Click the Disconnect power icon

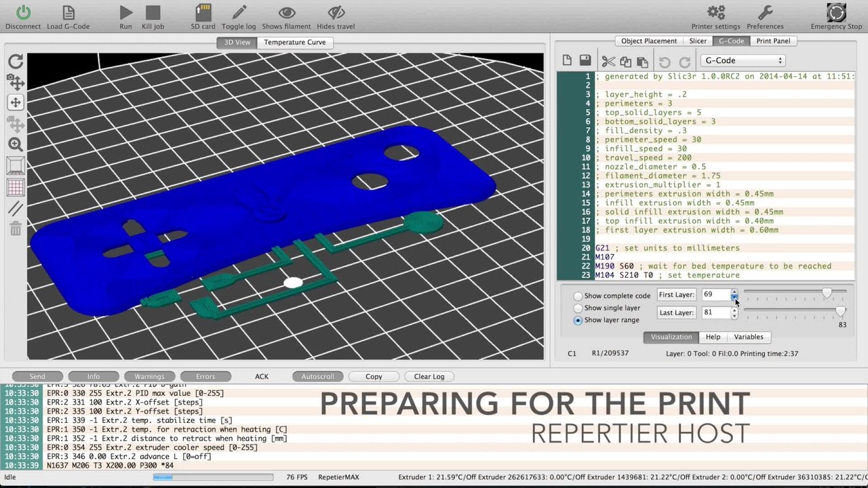pos(23,12)
